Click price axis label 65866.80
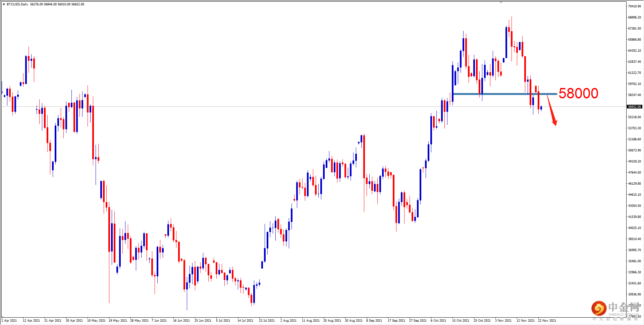 click(x=635, y=40)
